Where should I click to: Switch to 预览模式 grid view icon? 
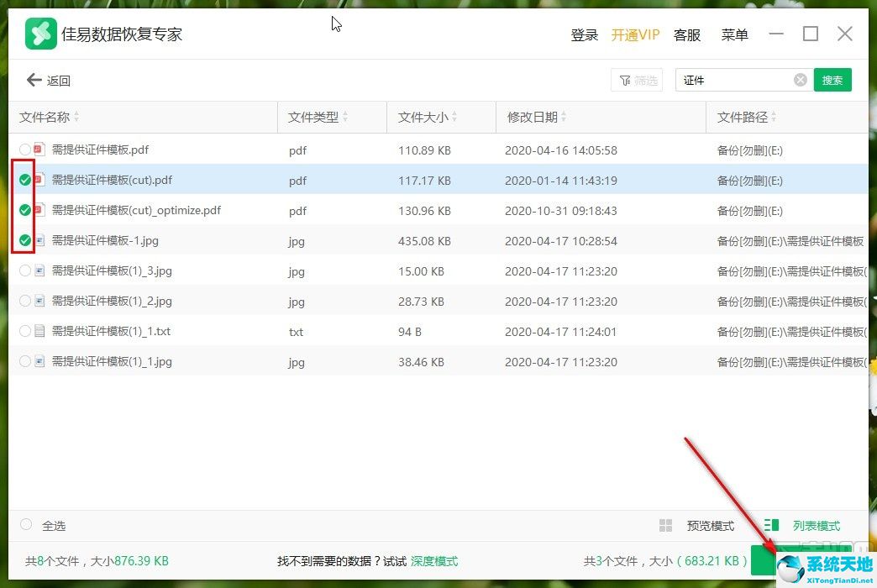[x=666, y=525]
